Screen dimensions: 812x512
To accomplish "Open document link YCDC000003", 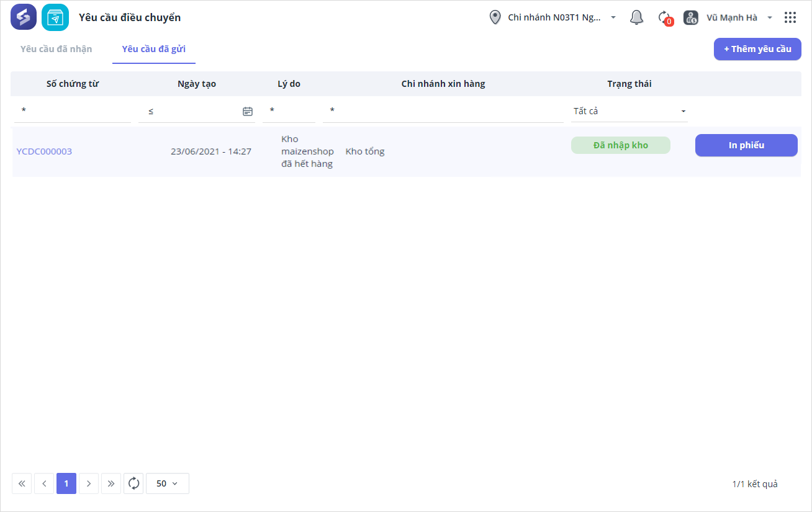I will [44, 151].
